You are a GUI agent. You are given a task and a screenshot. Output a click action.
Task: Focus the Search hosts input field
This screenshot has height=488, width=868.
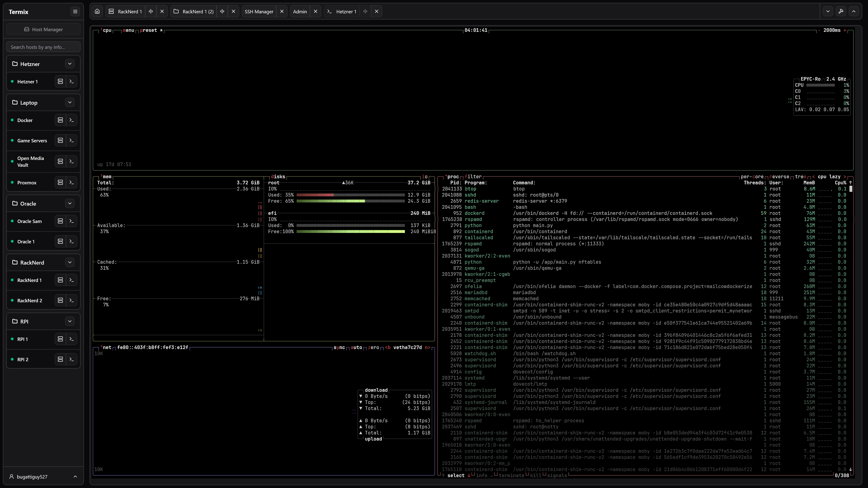[43, 47]
